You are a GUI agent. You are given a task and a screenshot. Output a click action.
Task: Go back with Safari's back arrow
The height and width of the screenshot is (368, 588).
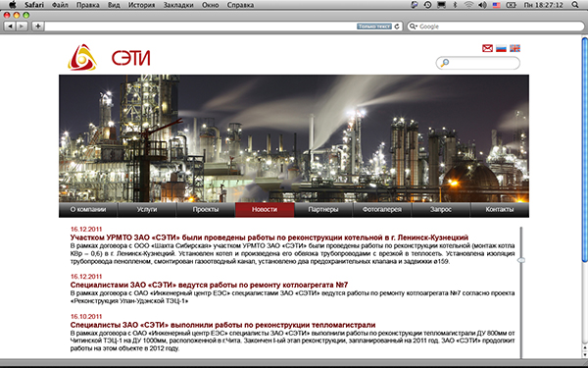point(10,26)
